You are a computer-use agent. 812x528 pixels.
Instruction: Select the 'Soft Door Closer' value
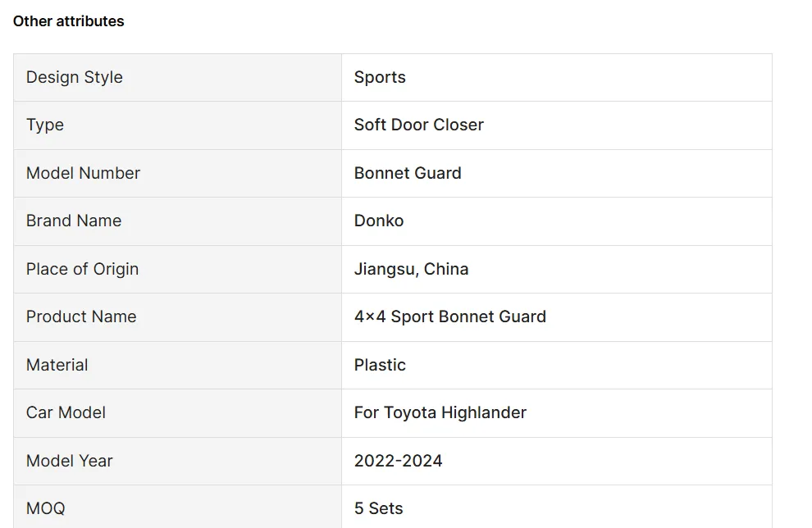pyautogui.click(x=418, y=125)
